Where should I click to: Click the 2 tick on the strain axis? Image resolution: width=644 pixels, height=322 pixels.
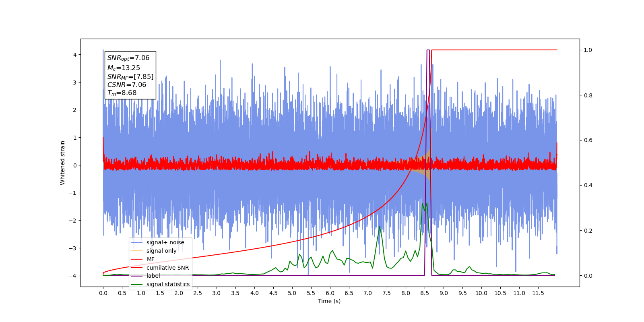[x=75, y=110]
